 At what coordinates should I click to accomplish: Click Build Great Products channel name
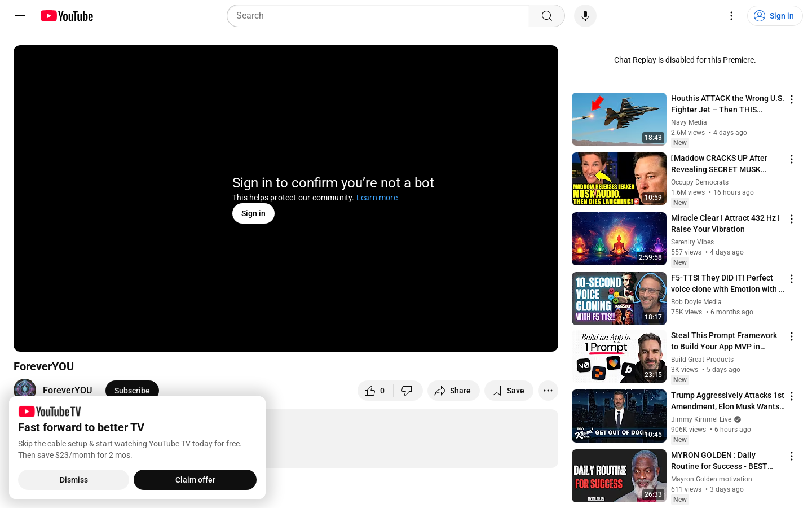[702, 360]
